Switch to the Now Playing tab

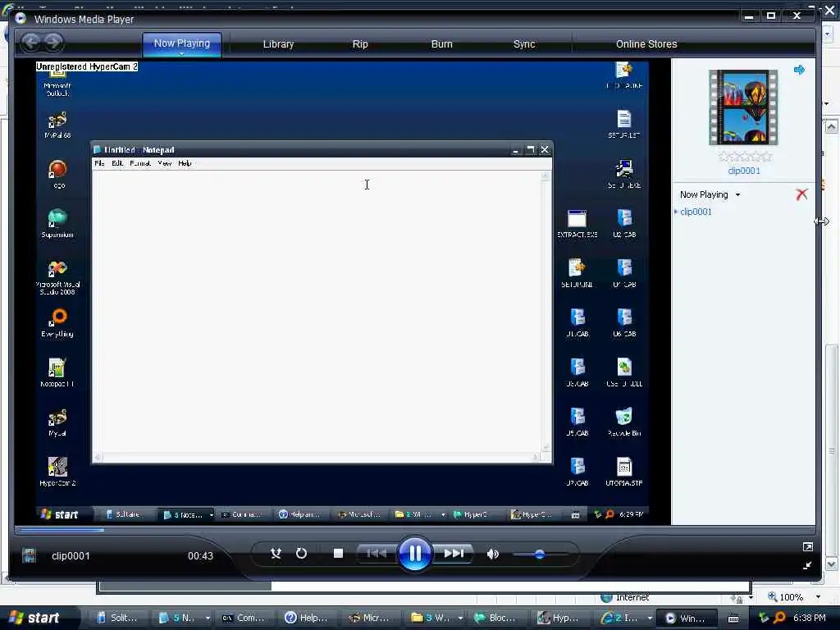tap(181, 43)
